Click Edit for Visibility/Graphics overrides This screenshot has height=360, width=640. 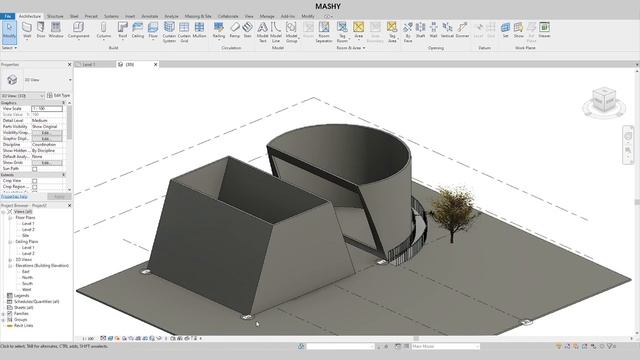tap(47, 133)
